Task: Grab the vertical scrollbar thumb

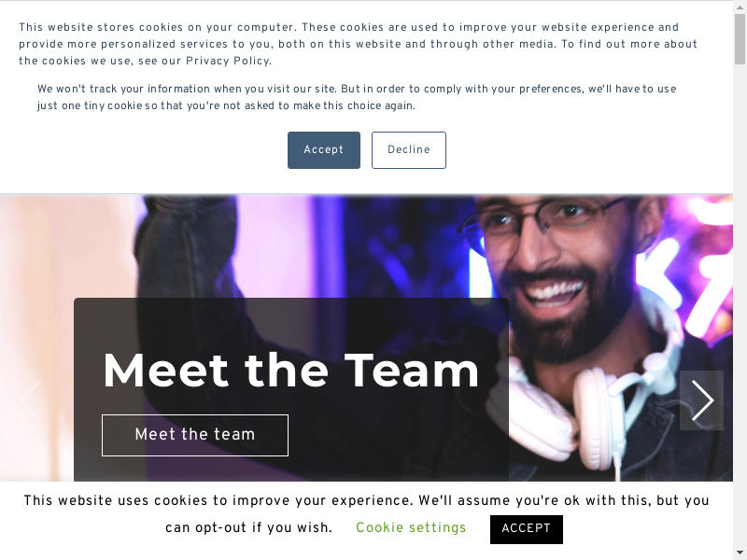Action: (740, 39)
